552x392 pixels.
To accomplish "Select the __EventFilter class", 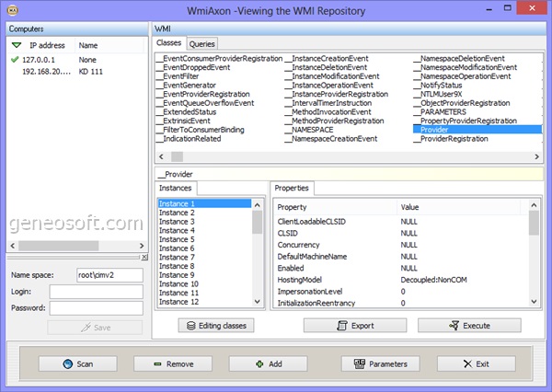I will click(178, 76).
